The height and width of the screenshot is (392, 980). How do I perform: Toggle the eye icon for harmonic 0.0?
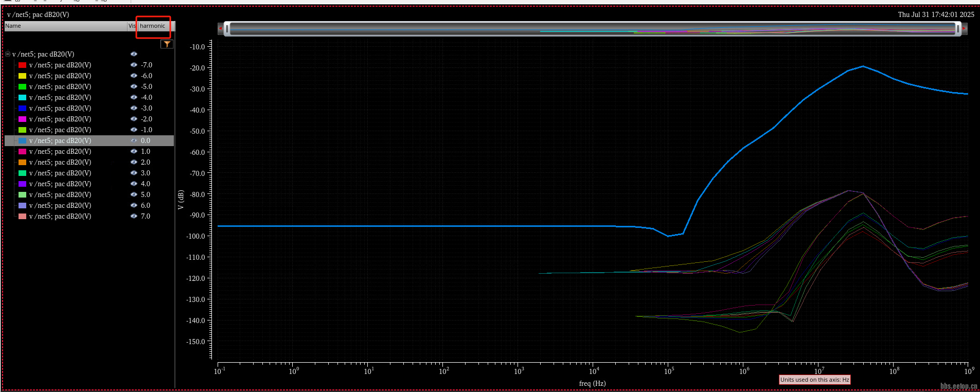134,140
